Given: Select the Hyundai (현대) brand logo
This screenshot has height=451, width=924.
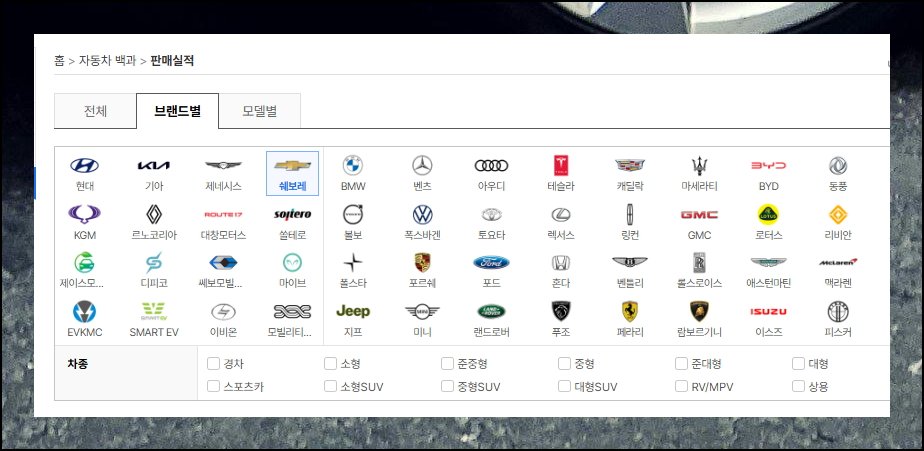Looking at the screenshot, I should click(x=84, y=166).
